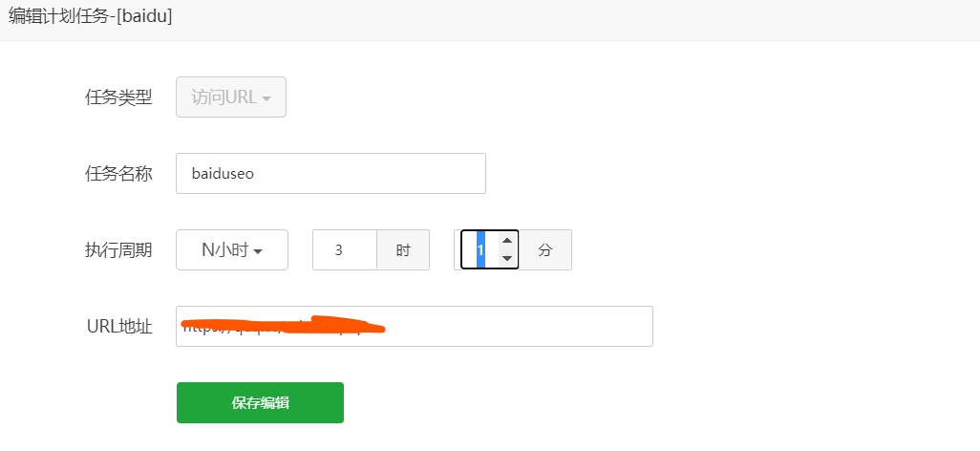Screen dimensions: 980x451
Task: Click the URL地址 field label
Action: pos(119,327)
